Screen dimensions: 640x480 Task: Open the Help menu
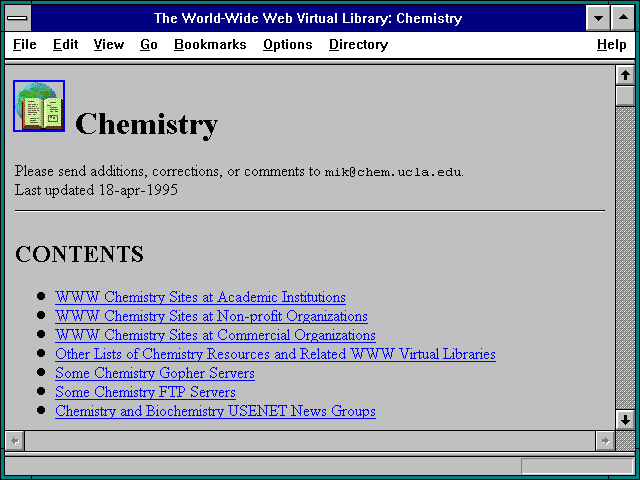pos(611,44)
